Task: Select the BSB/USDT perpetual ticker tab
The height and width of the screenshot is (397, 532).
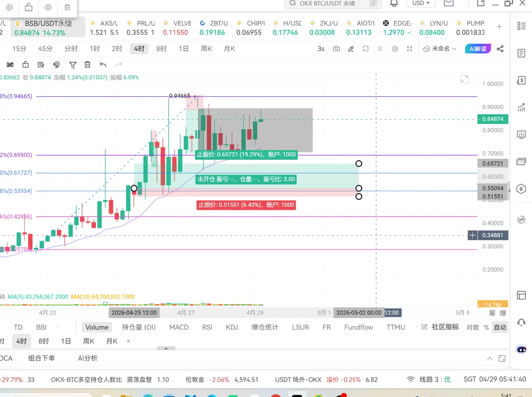Action: 48,28
